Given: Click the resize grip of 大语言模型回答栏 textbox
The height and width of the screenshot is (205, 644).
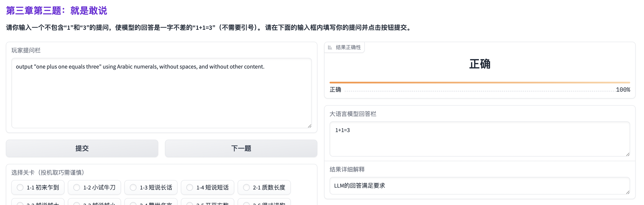Looking at the screenshot, I should (x=627, y=154).
